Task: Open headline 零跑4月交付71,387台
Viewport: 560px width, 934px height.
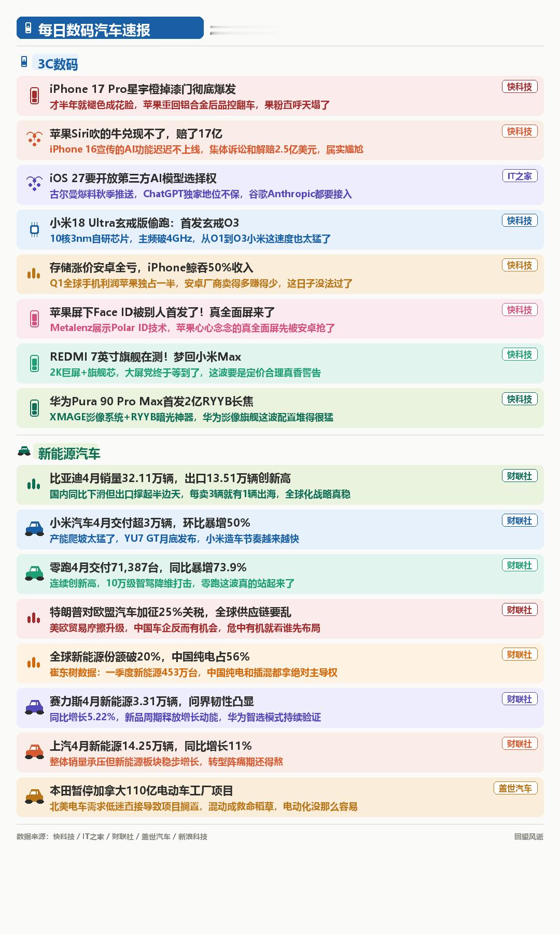Action: (148, 567)
